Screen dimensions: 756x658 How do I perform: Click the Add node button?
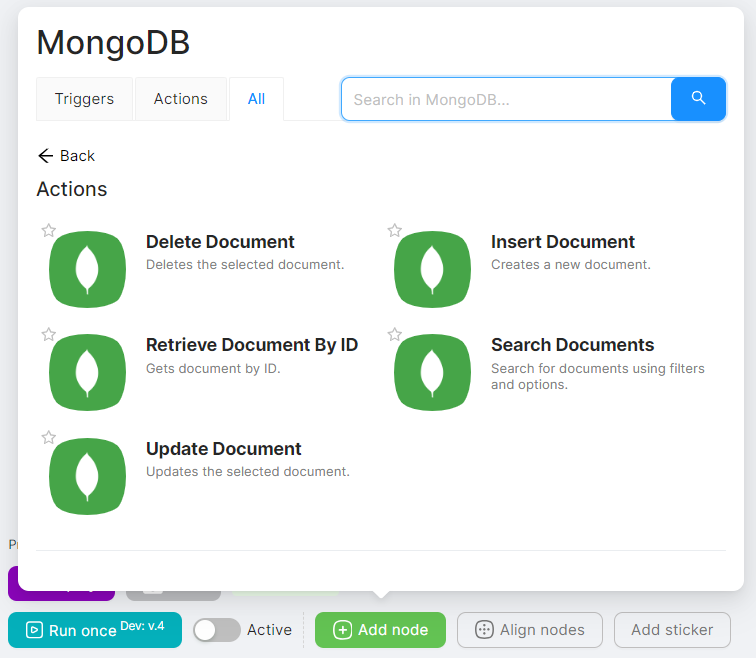click(x=380, y=630)
